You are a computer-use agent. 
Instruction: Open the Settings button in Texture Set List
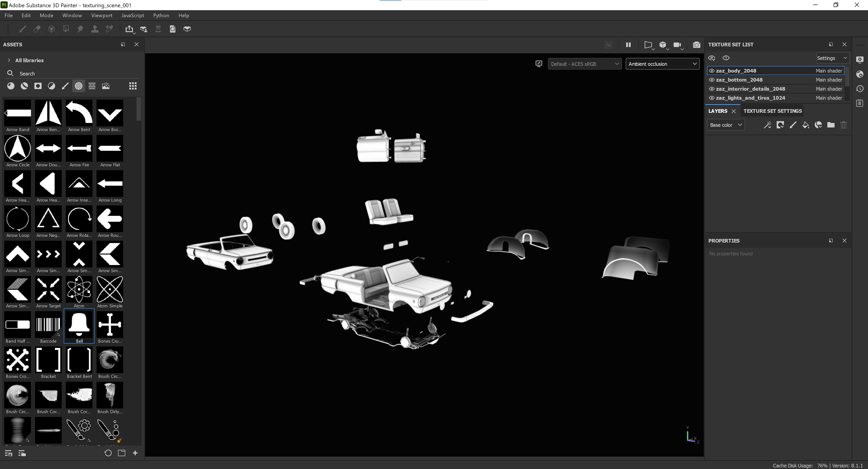[x=832, y=58]
